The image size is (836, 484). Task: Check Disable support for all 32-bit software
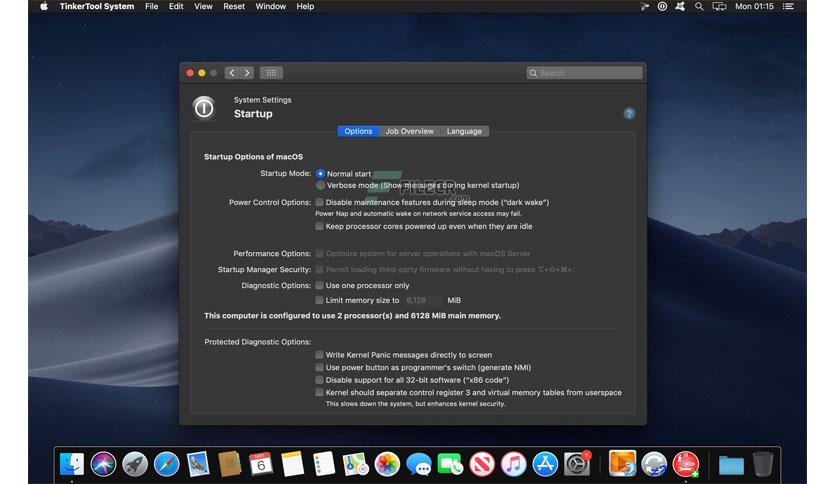(x=319, y=380)
